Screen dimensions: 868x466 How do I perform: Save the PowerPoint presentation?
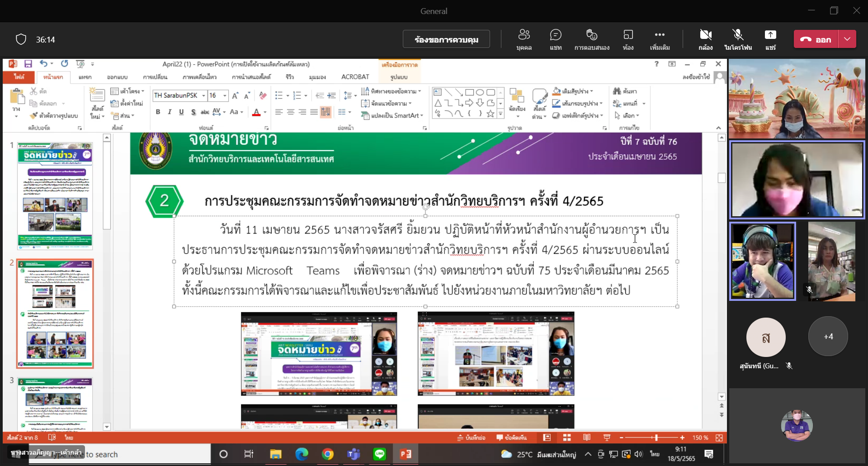click(x=28, y=64)
